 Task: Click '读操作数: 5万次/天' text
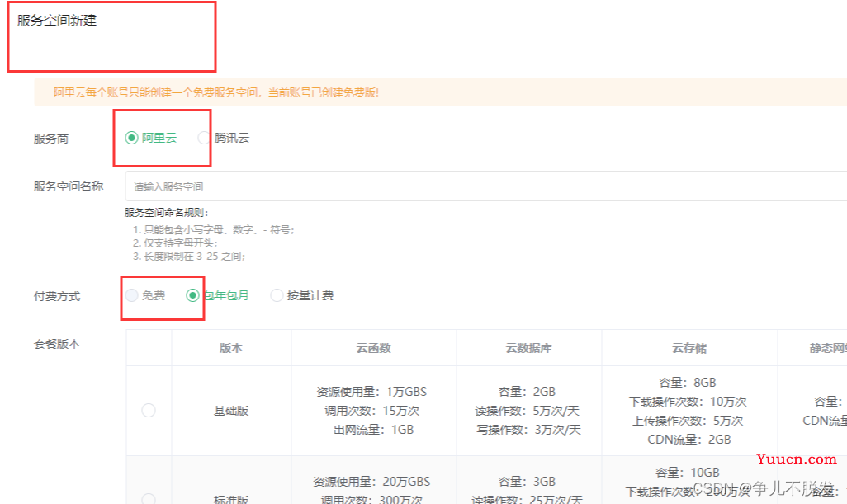[528, 411]
